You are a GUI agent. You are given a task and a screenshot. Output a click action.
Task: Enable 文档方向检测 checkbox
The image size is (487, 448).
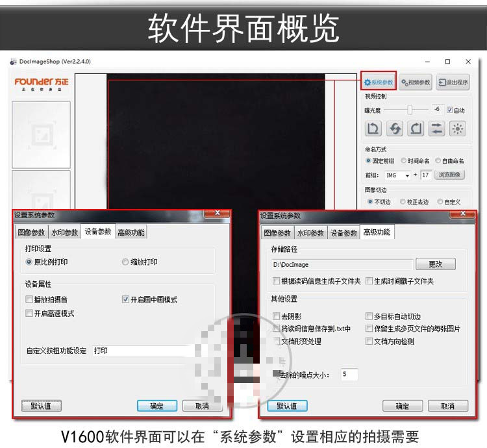(369, 341)
